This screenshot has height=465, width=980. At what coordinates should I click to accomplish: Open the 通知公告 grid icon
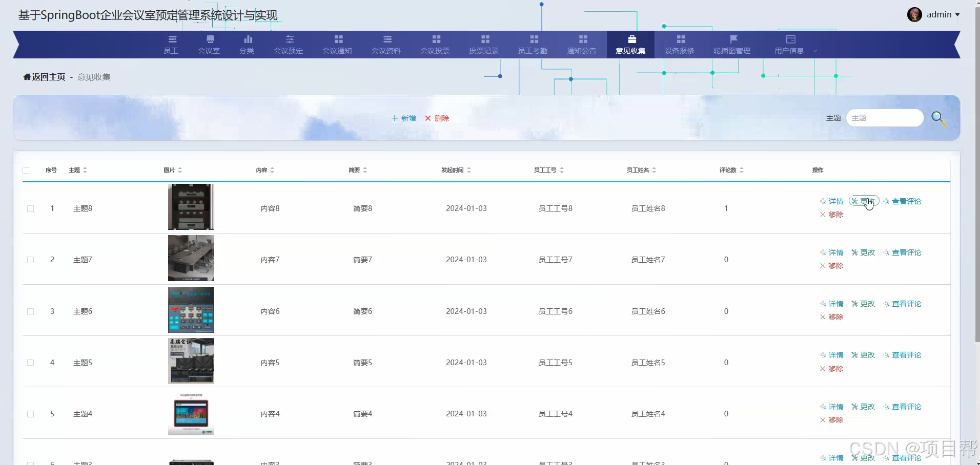(583, 39)
